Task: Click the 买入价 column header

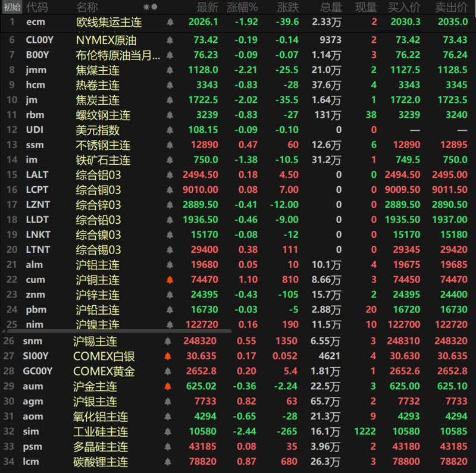Action: [403, 7]
